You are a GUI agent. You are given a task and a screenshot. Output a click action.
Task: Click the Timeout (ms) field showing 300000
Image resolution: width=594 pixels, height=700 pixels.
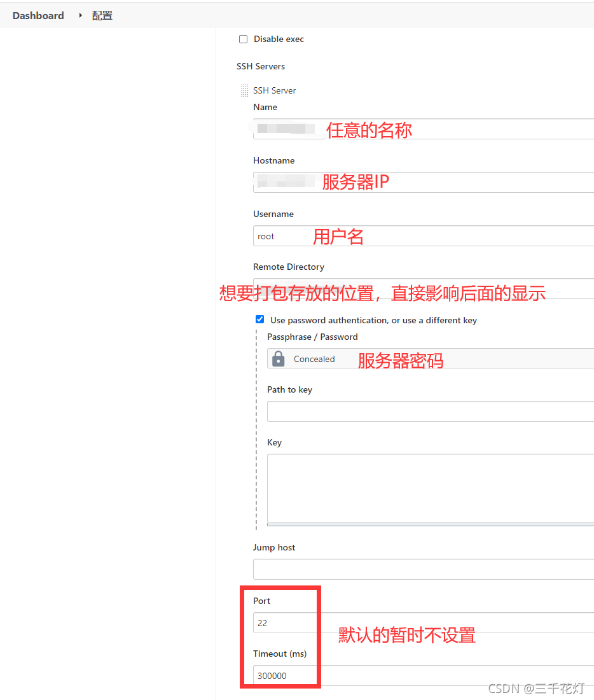pos(423,675)
